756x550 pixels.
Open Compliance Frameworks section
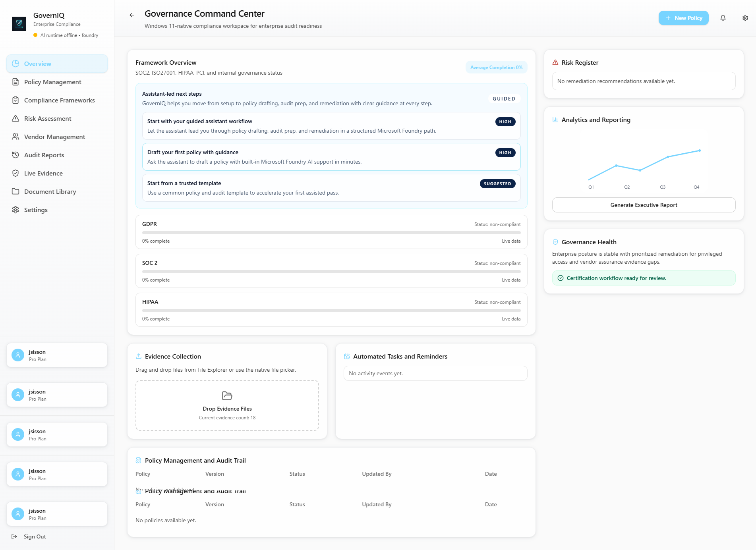(x=57, y=100)
